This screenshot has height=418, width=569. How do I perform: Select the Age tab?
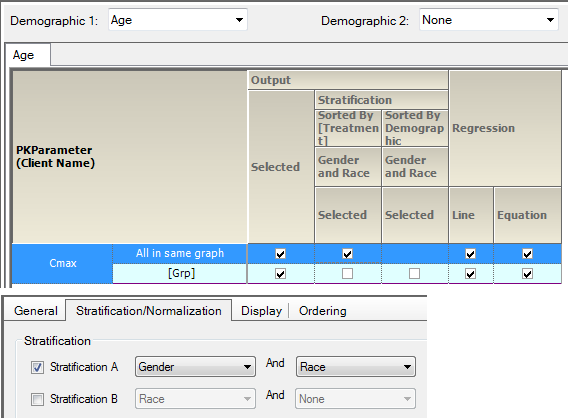[28, 55]
